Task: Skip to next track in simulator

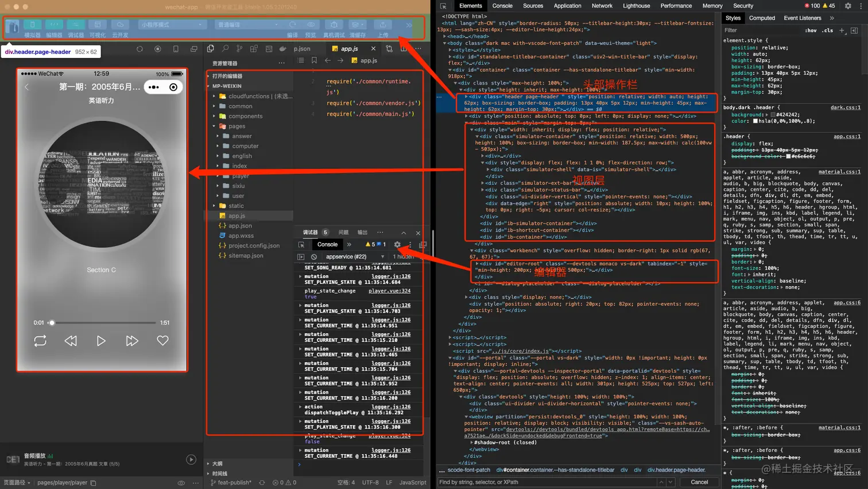Action: coord(132,341)
